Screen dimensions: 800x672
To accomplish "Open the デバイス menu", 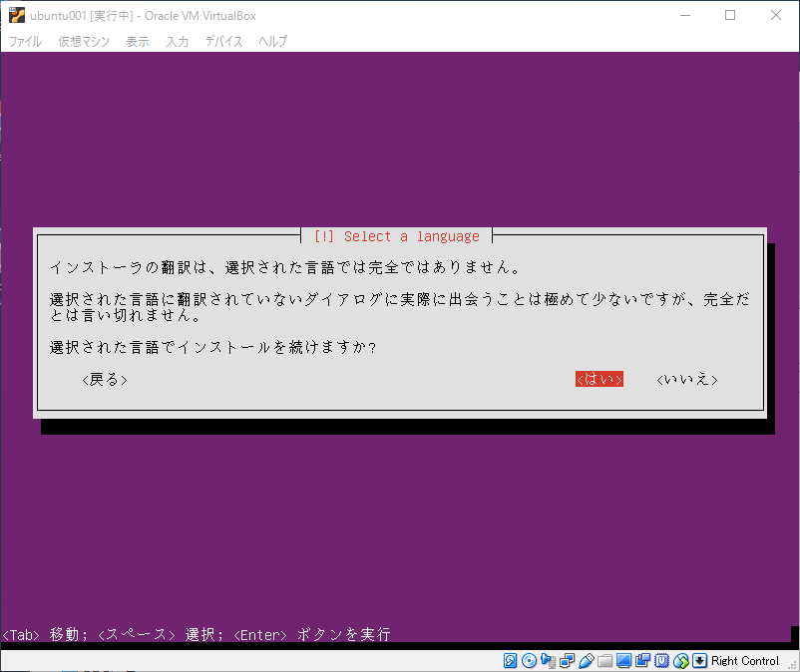I will coord(224,41).
